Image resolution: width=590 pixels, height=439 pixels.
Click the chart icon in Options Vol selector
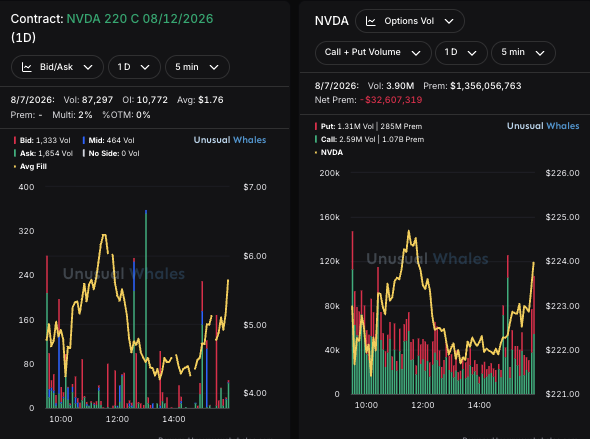371,21
